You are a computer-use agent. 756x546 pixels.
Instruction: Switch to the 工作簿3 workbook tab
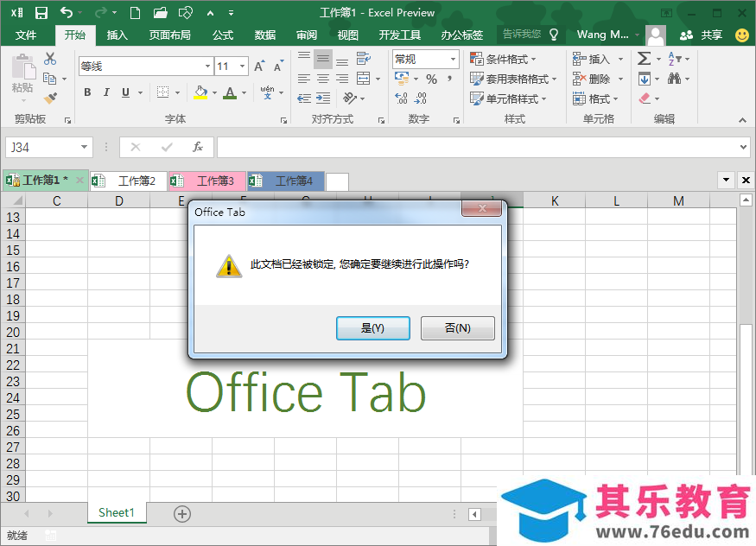[207, 181]
